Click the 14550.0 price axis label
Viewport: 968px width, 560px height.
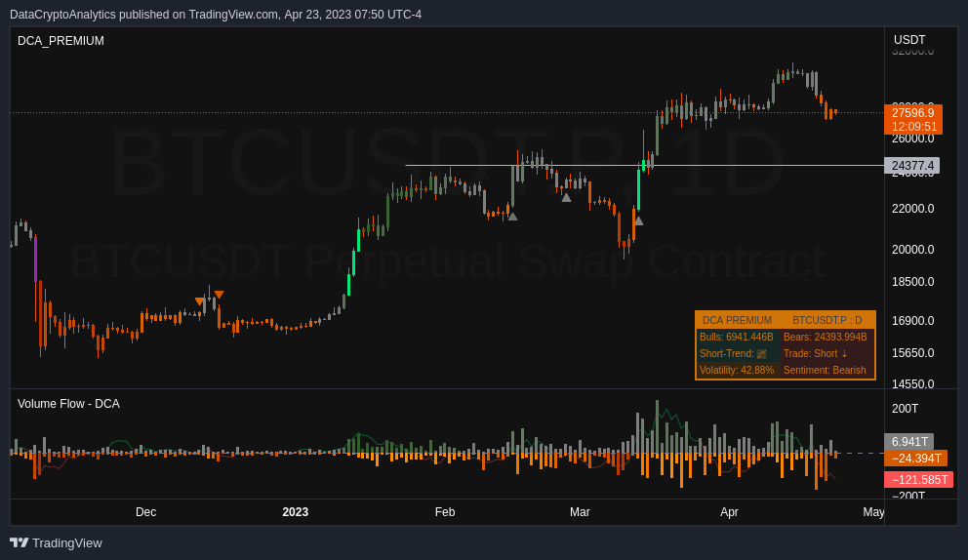click(912, 384)
